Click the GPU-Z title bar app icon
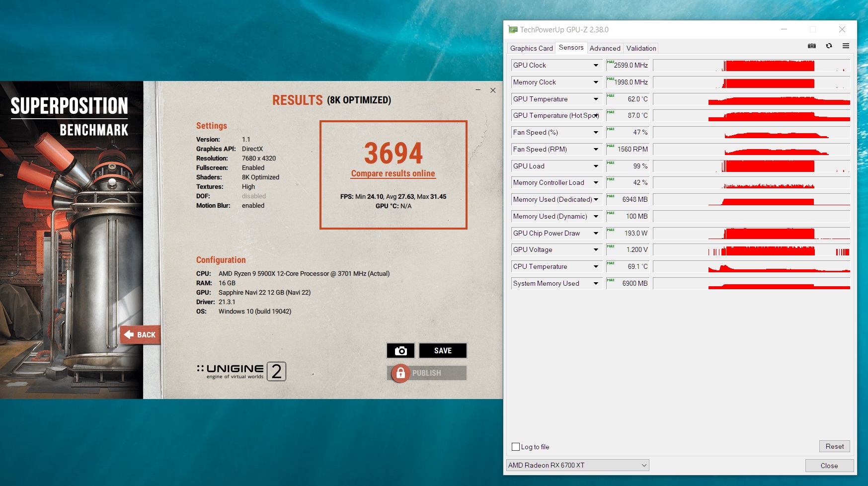Image resolution: width=868 pixels, height=486 pixels. 513,30
